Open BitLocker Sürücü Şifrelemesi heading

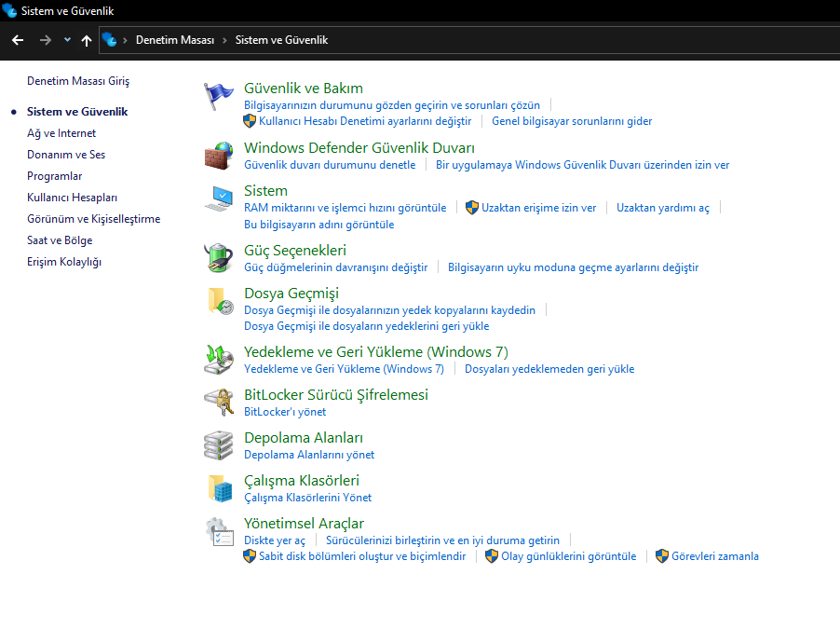(336, 395)
